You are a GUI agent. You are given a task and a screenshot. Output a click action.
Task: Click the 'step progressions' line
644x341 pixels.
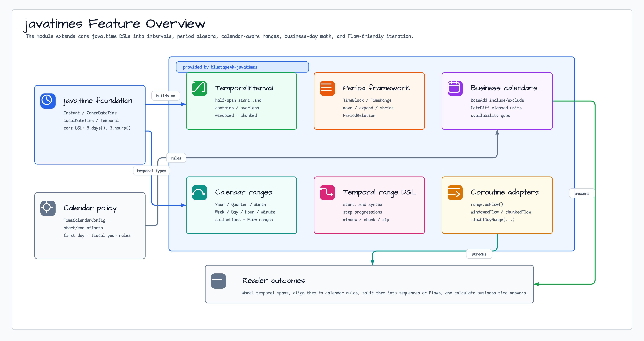click(x=363, y=212)
